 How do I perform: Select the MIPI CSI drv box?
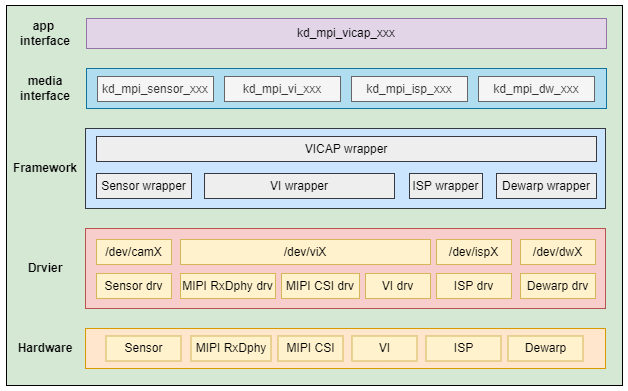(x=320, y=286)
